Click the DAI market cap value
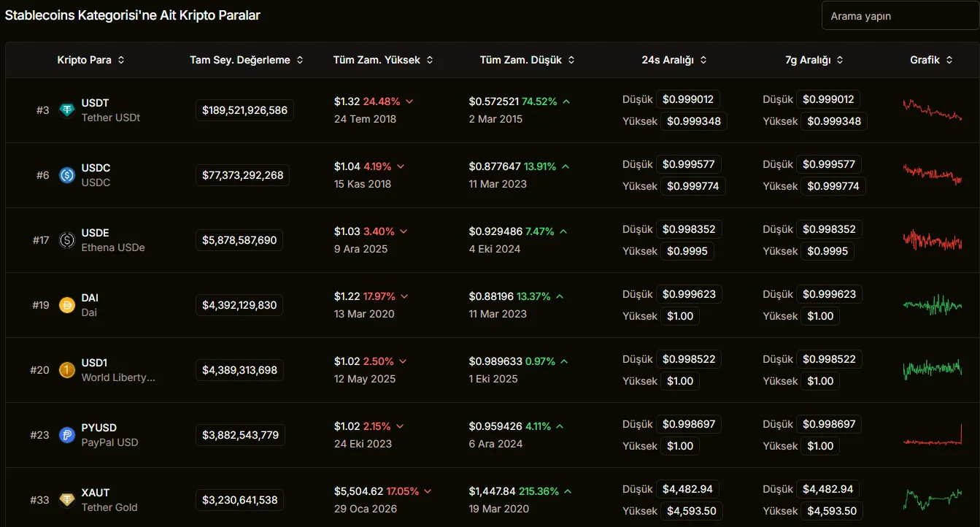980x527 pixels. click(239, 305)
